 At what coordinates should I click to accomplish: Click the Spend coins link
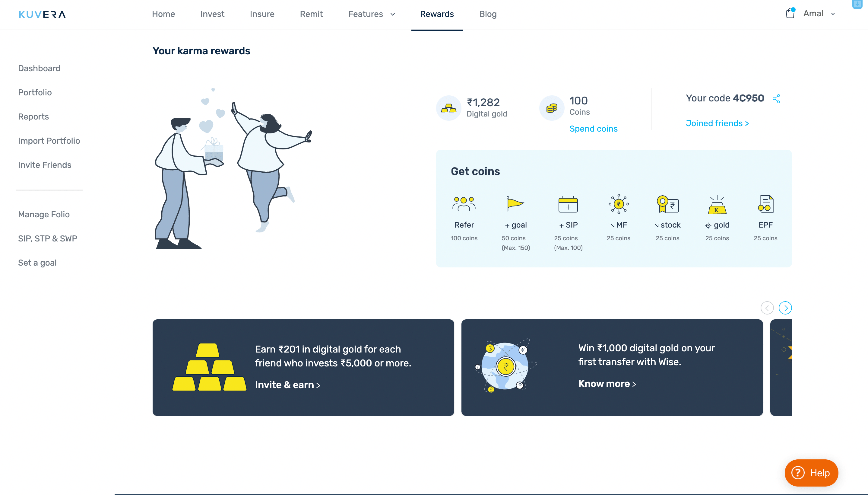(593, 129)
